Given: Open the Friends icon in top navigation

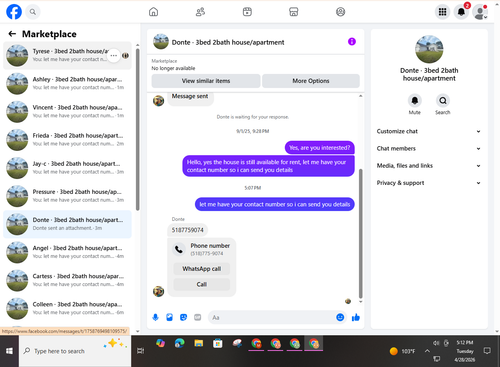Looking at the screenshot, I should (200, 12).
